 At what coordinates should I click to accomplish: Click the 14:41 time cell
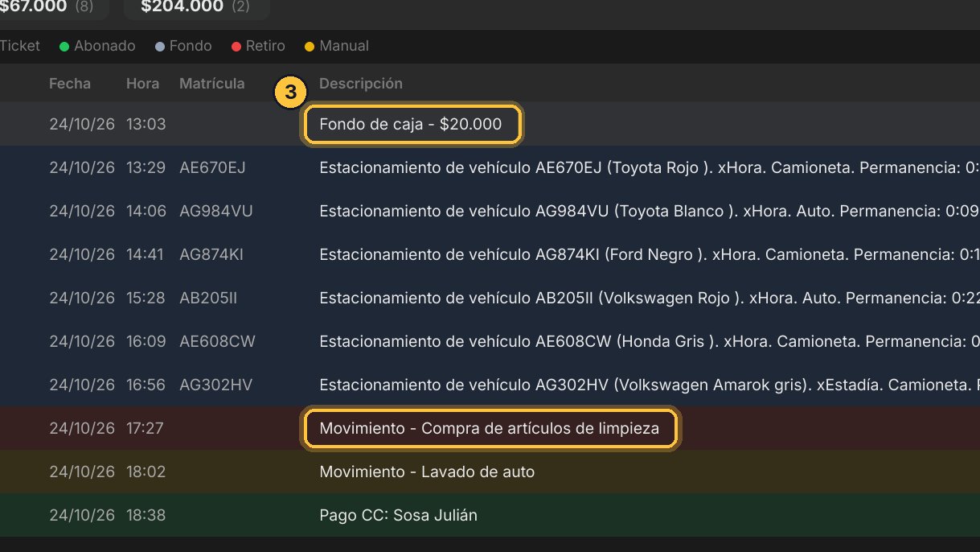click(x=145, y=254)
